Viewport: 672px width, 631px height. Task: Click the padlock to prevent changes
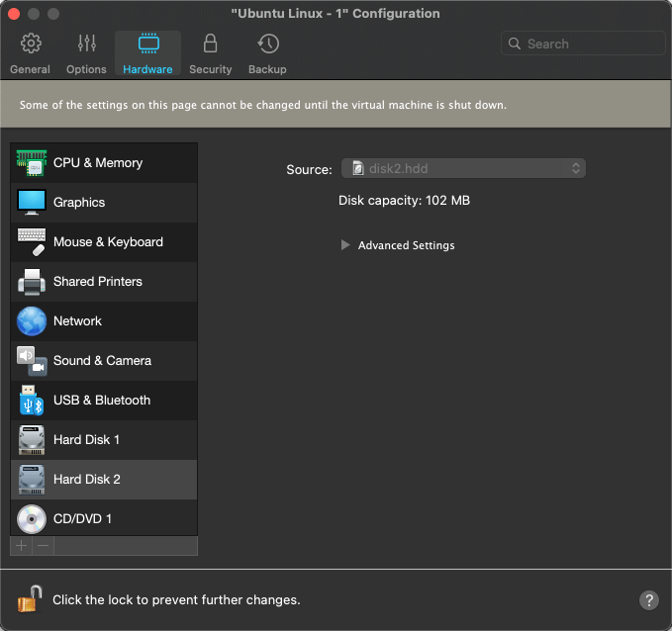pyautogui.click(x=29, y=599)
